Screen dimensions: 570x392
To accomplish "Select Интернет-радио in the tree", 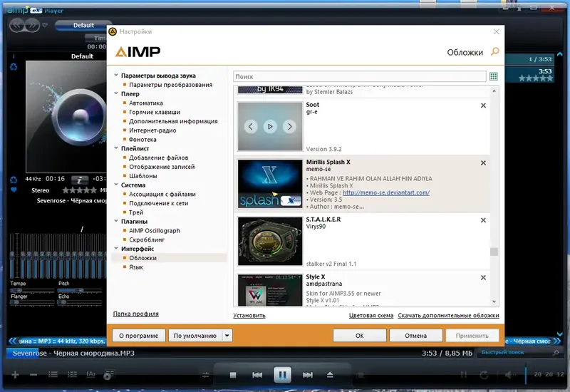I will (152, 130).
